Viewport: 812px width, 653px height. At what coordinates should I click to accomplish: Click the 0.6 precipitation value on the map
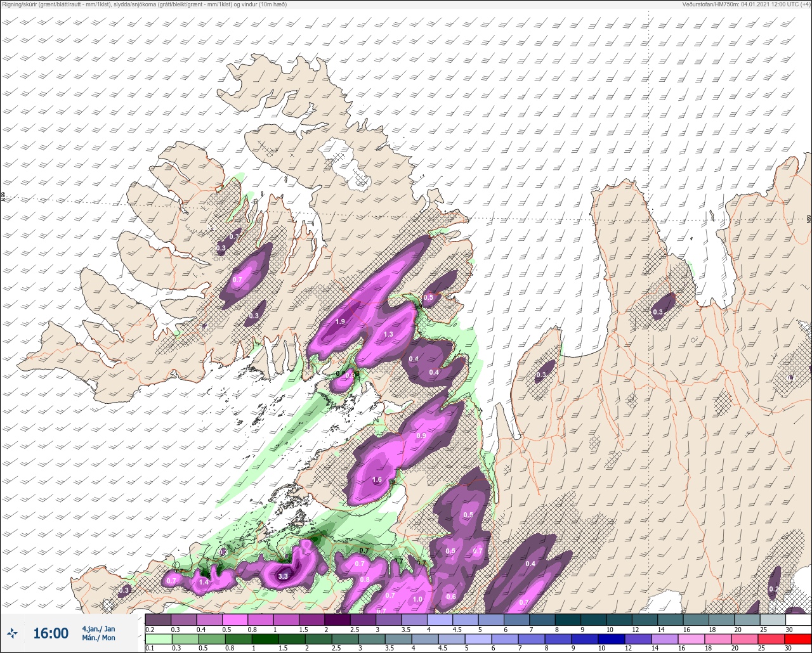(451, 597)
